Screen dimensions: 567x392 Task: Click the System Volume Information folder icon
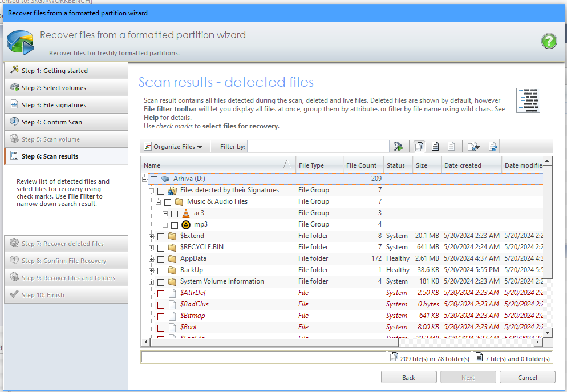[172, 281]
